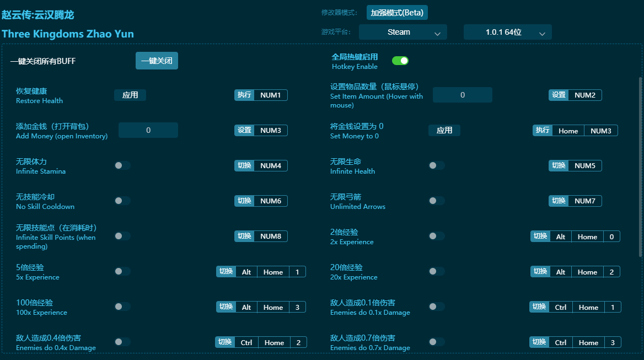Viewport: 644px width, 360px height.
Task: Toggle Infinite Skill Points
Action: click(122, 235)
